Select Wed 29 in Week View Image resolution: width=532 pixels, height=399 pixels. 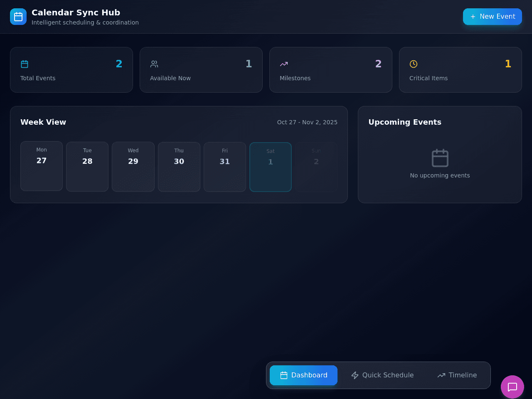(133, 167)
